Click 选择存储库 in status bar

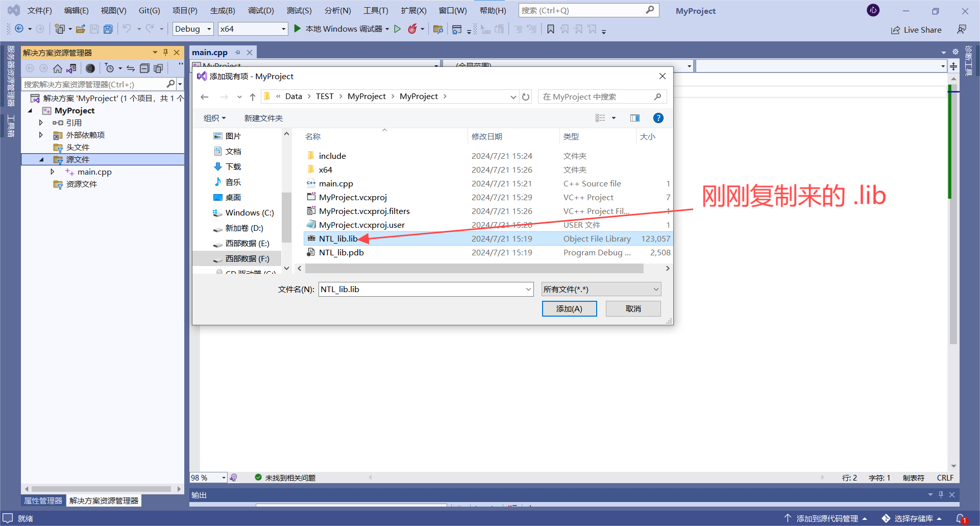(912, 518)
